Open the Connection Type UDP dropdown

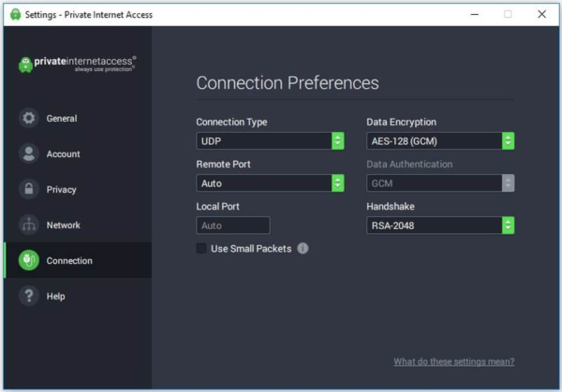click(271, 140)
